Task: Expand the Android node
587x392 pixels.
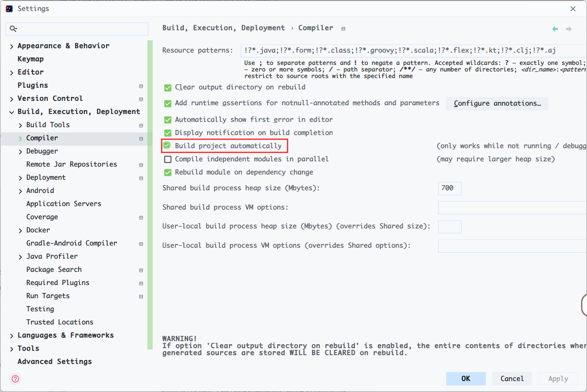Action: click(20, 191)
